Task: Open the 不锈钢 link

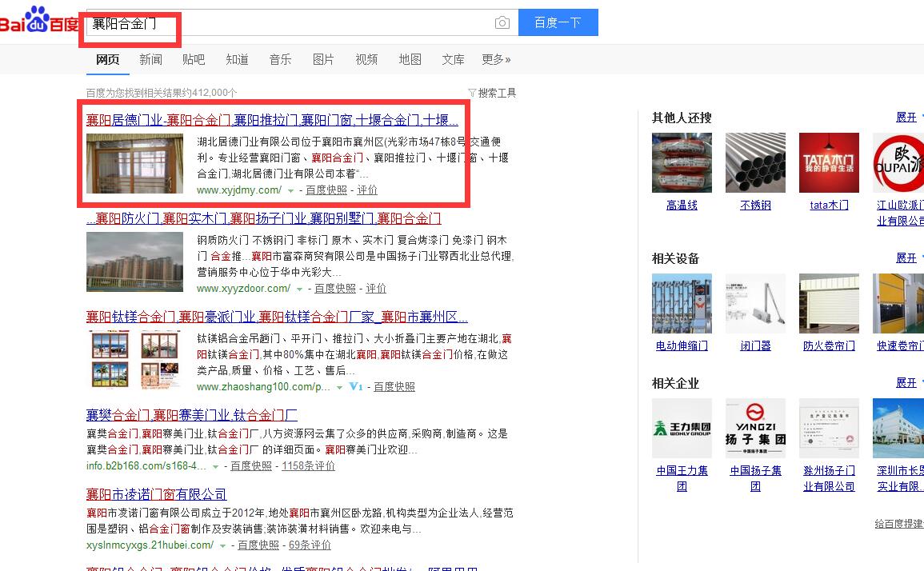Action: [755, 205]
